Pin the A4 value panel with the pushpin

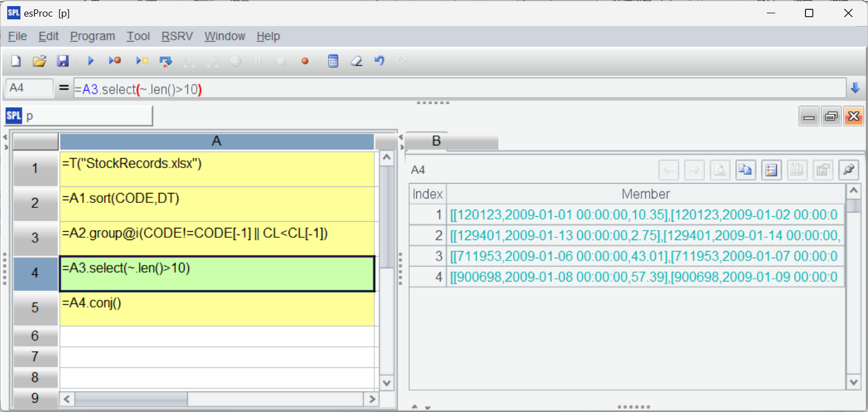(x=849, y=170)
